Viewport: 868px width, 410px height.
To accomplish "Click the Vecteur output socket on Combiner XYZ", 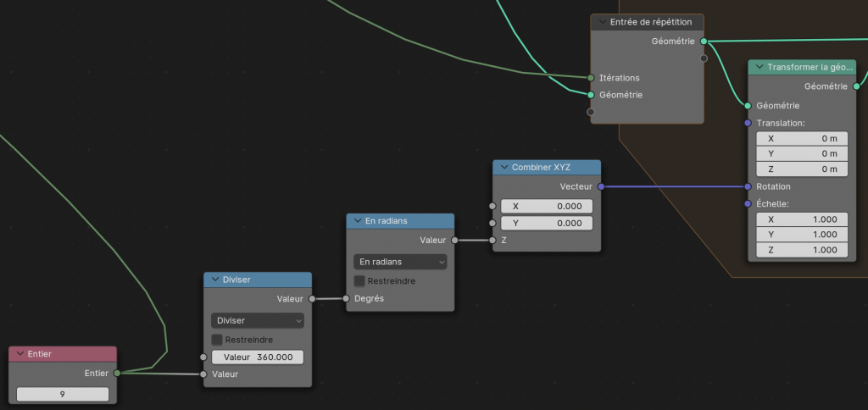I will [601, 186].
